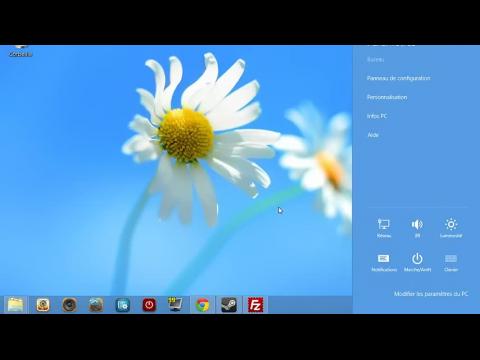
Task: Open Aide from the settings charm
Action: 373,135
